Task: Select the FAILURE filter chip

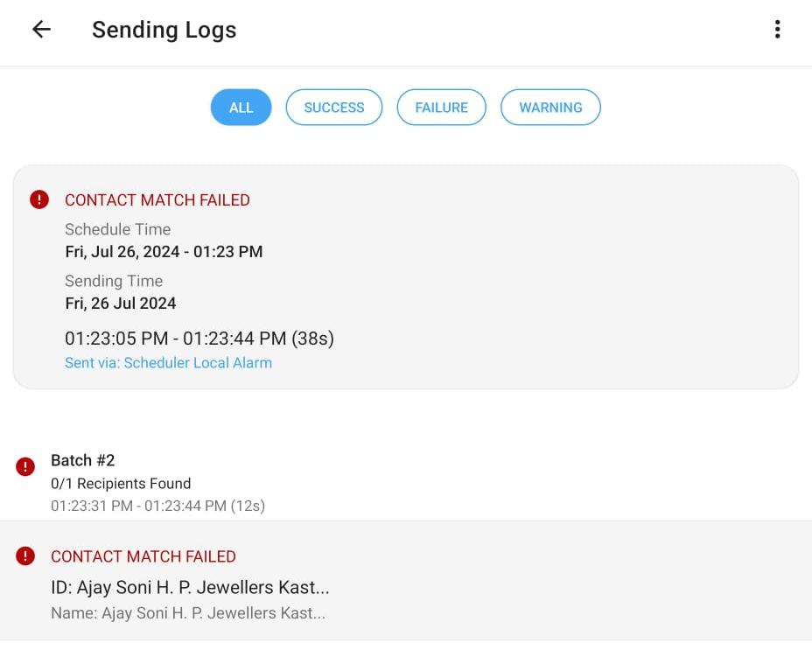Action: (x=441, y=107)
